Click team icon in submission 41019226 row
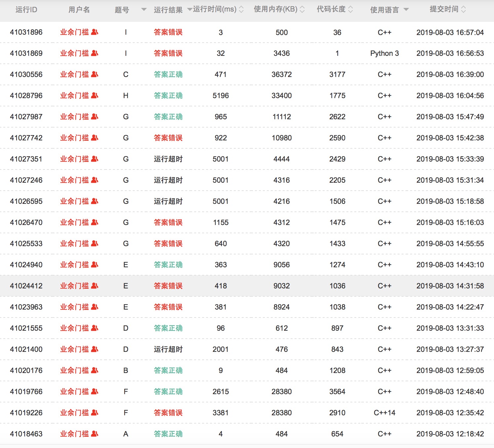This screenshot has width=494, height=448. point(94,413)
